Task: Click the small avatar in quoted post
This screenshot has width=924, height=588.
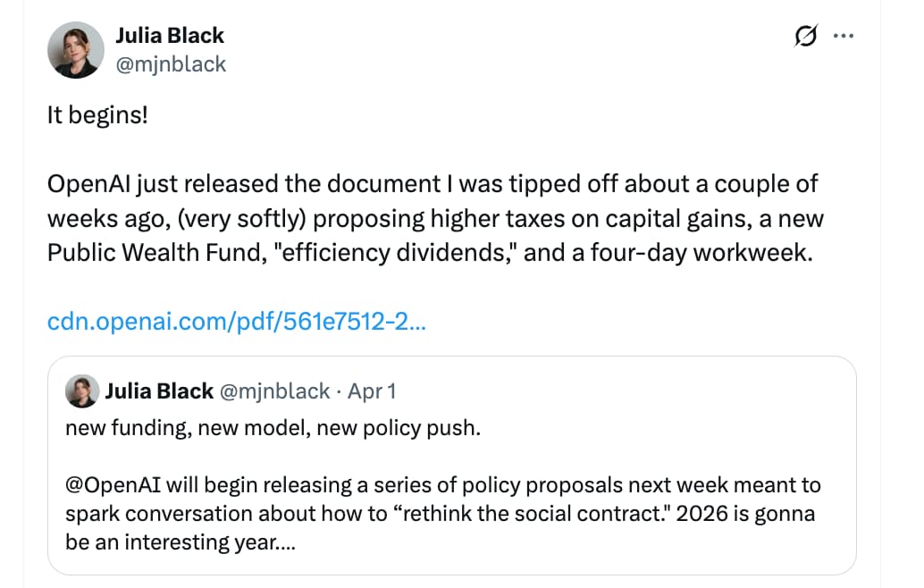Action: click(81, 391)
